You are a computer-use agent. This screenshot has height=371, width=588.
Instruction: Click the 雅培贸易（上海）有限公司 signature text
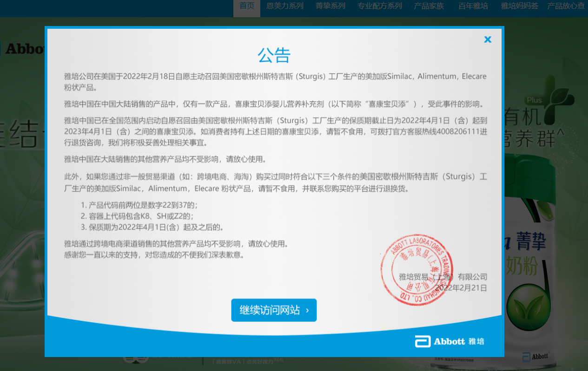coord(443,277)
